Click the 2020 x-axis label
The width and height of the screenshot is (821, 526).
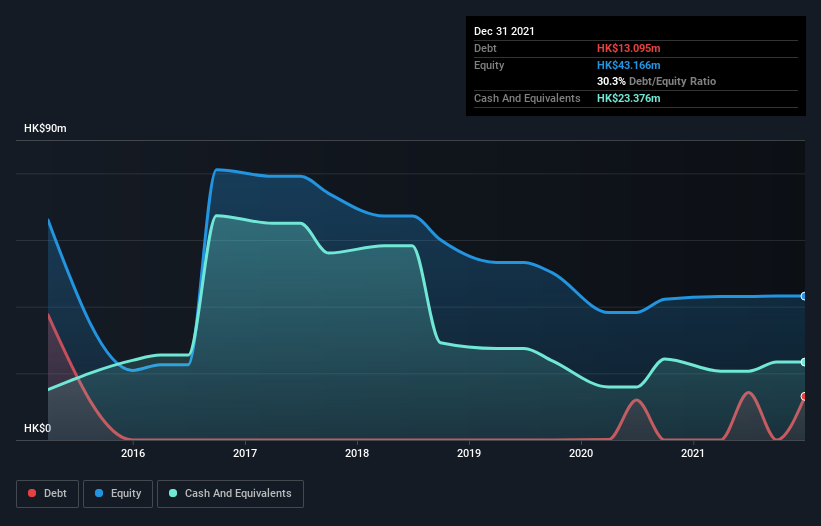click(x=581, y=453)
